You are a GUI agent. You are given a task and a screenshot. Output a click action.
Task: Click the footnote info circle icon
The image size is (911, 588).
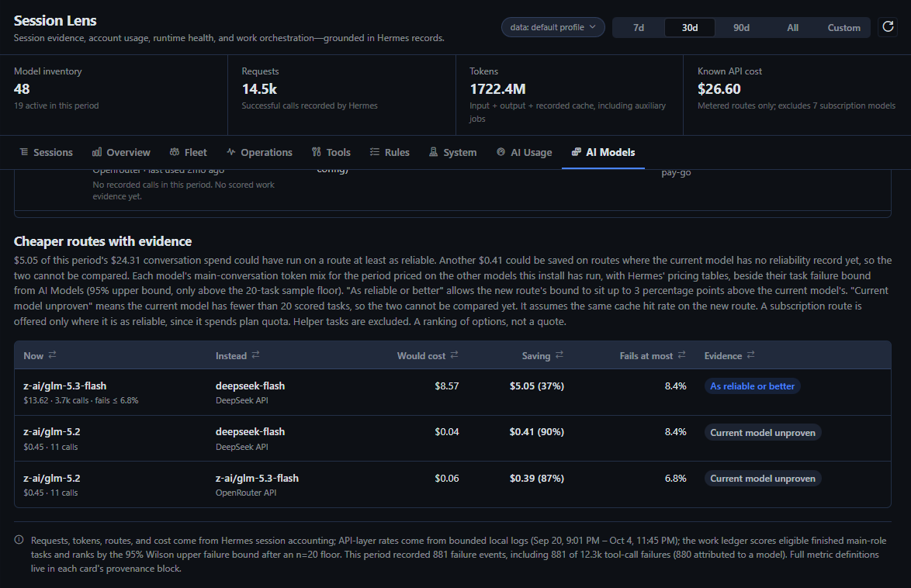coord(19,540)
